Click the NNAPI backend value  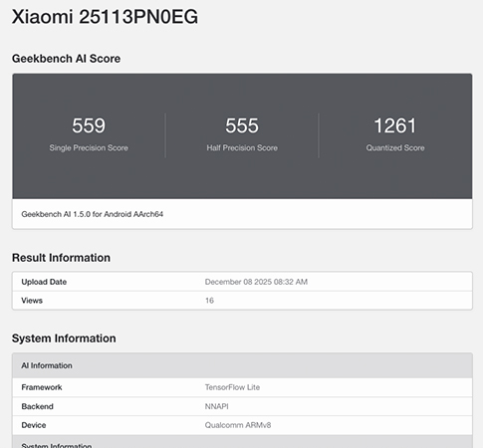pos(217,406)
